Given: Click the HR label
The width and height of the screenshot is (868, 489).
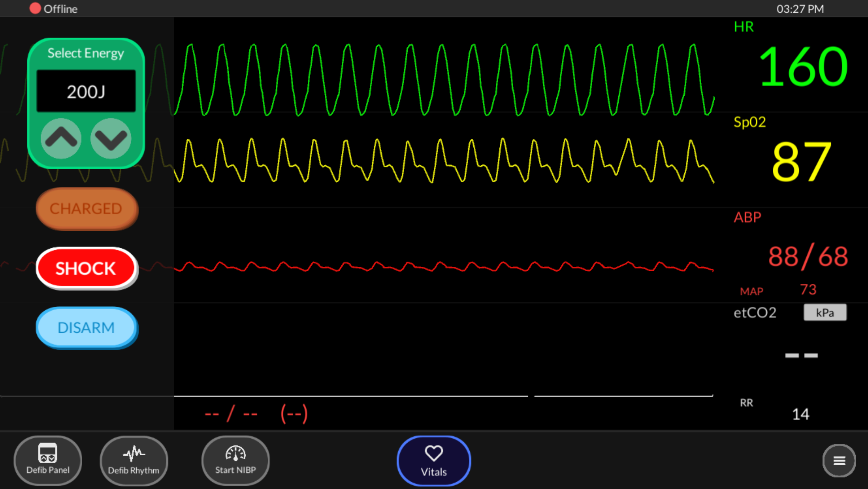Looking at the screenshot, I should 744,27.
